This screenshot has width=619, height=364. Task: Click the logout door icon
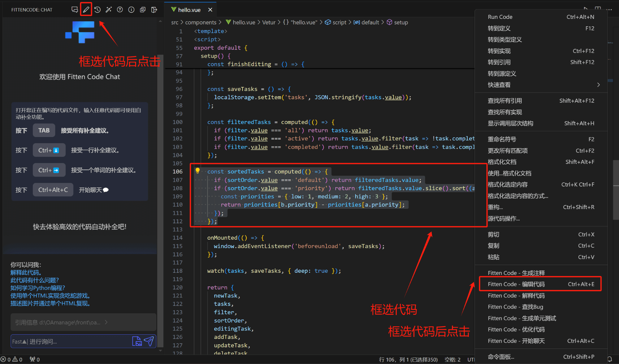(x=154, y=10)
